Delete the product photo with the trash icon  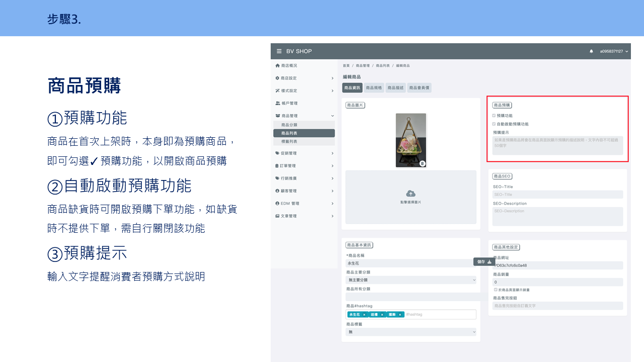pos(423,163)
